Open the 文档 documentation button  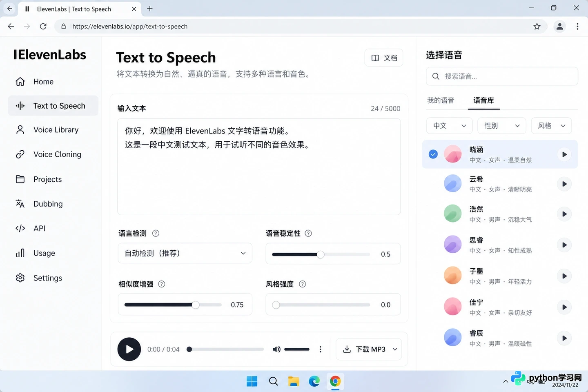pos(384,58)
